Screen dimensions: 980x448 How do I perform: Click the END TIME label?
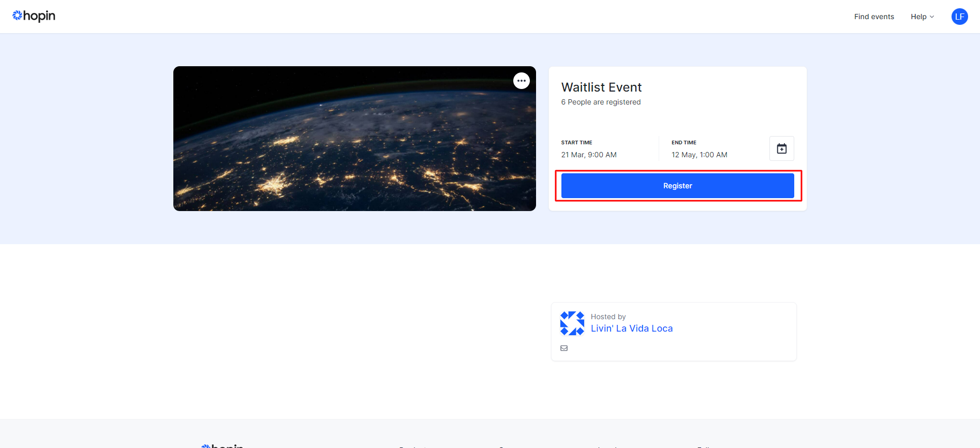click(684, 143)
